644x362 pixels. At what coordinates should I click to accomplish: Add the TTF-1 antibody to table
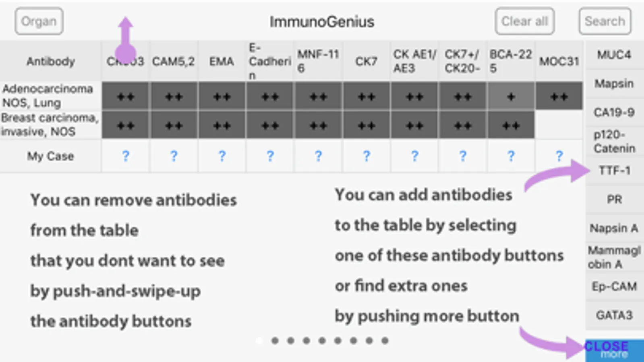[614, 171]
